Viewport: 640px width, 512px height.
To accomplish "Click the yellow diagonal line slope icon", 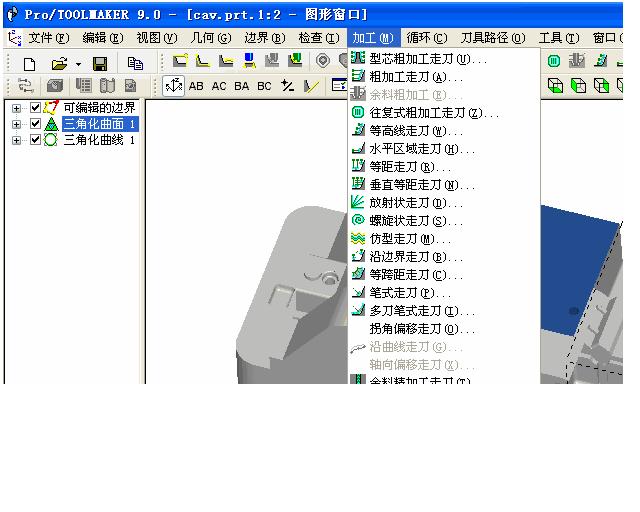I will (x=311, y=86).
